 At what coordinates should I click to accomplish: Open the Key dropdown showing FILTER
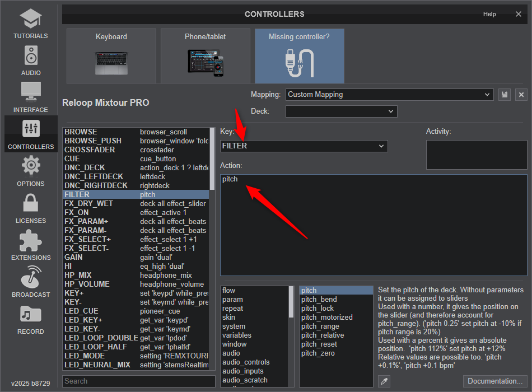(x=304, y=146)
